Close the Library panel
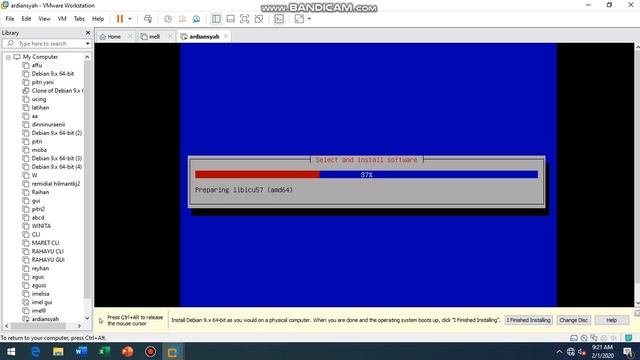The image size is (640, 360). tap(88, 33)
